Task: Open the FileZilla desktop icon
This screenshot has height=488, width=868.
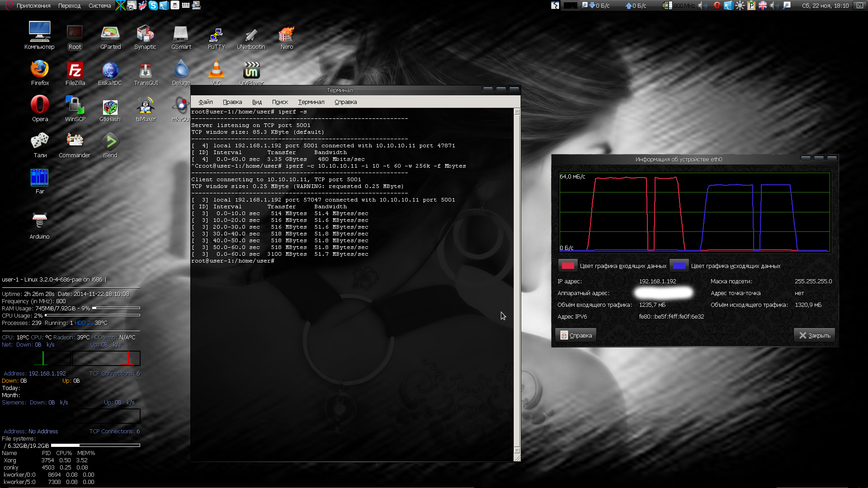Action: pyautogui.click(x=75, y=71)
